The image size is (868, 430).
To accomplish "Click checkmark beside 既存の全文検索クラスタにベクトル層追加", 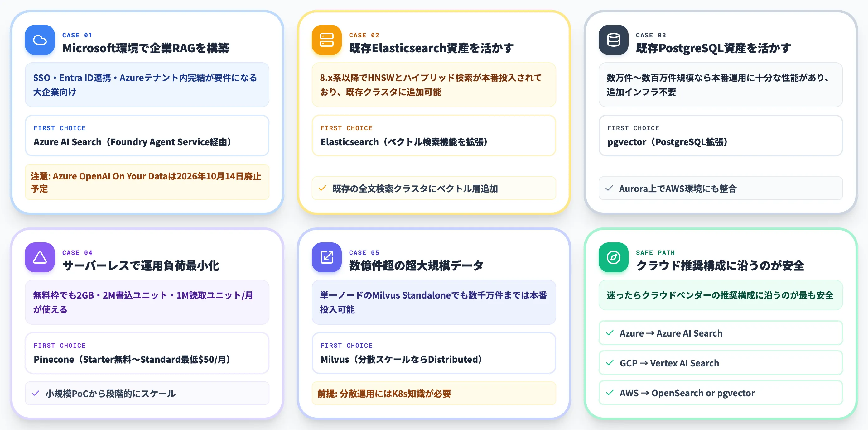I will (x=322, y=188).
